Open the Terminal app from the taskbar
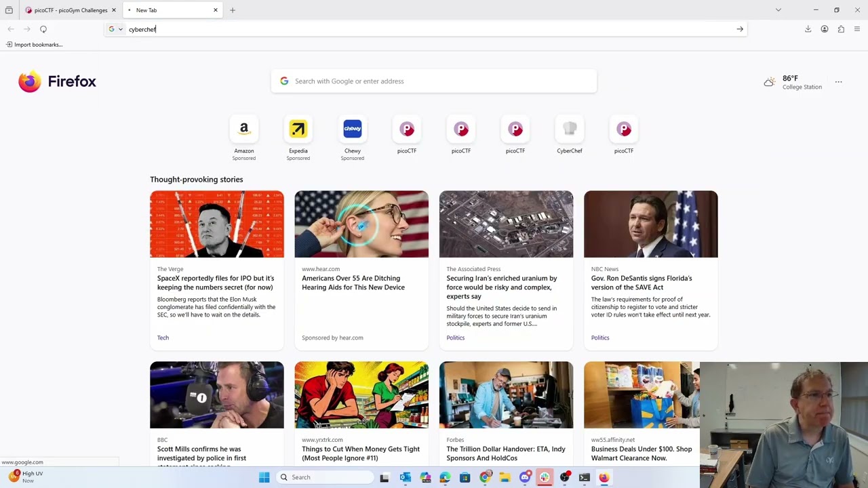 [585, 477]
